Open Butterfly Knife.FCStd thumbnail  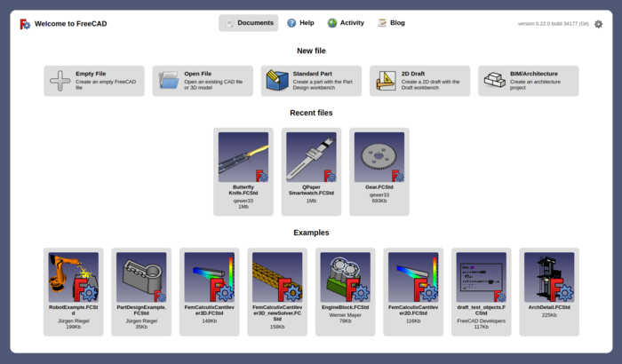tap(243, 157)
